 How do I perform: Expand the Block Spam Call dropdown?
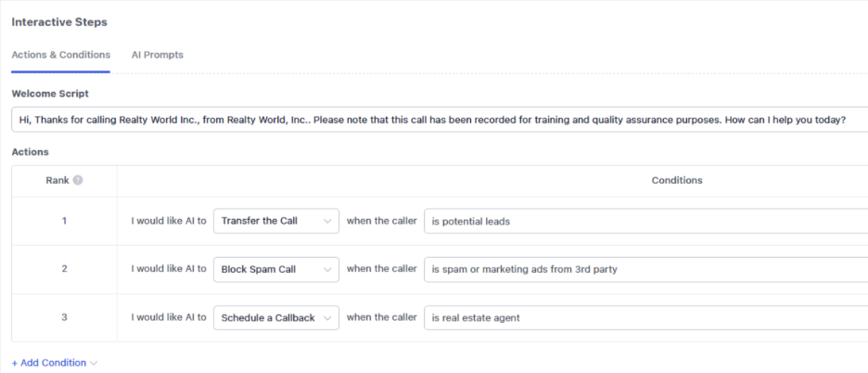click(x=275, y=269)
